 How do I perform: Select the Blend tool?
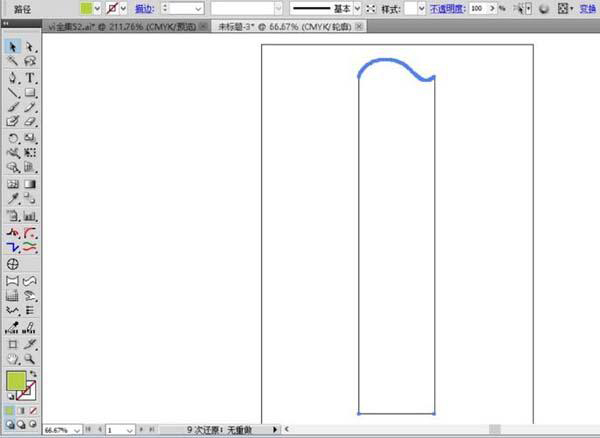(x=29, y=199)
